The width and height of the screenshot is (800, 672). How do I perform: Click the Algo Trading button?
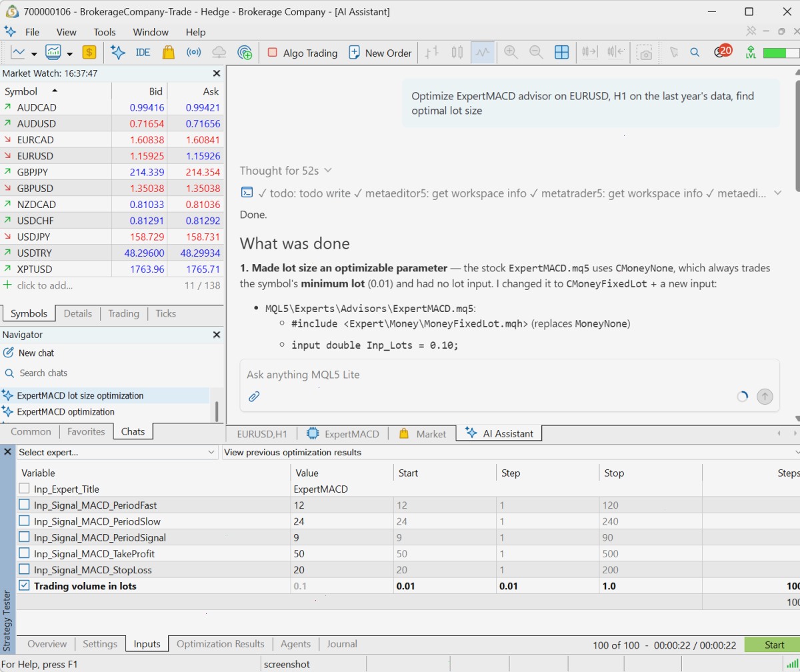tap(303, 53)
